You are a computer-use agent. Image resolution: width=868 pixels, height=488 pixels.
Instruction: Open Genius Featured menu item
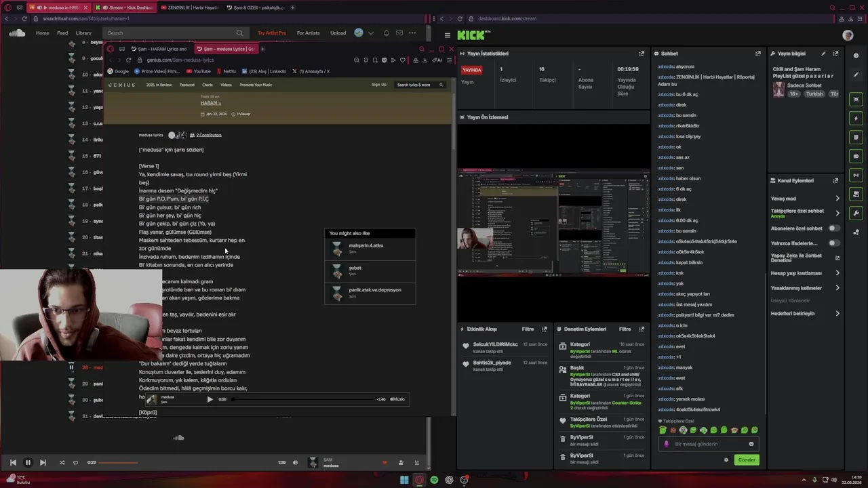187,85
